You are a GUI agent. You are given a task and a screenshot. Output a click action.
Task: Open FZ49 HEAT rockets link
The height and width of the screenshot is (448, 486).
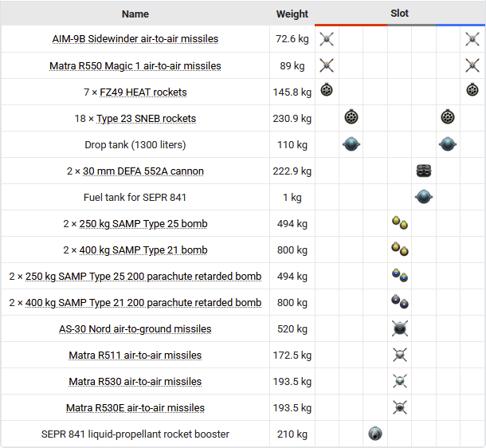(x=143, y=92)
